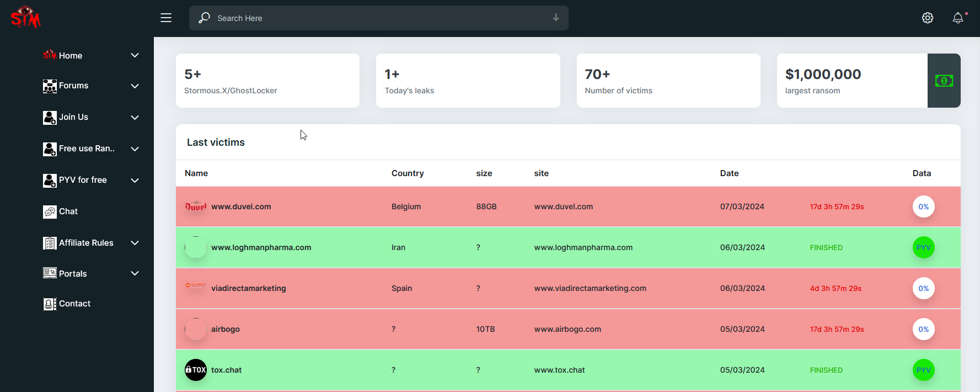Click www.duvel.com in the Name column

(241, 206)
